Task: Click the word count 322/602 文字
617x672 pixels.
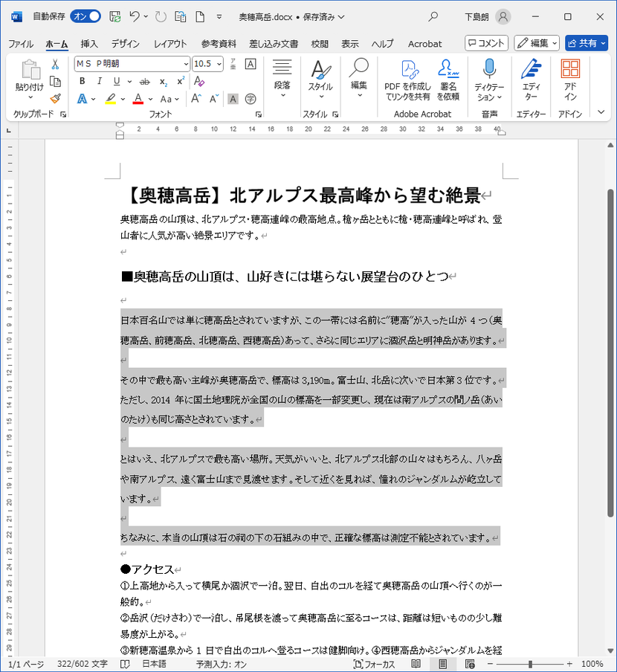Action: 83,664
